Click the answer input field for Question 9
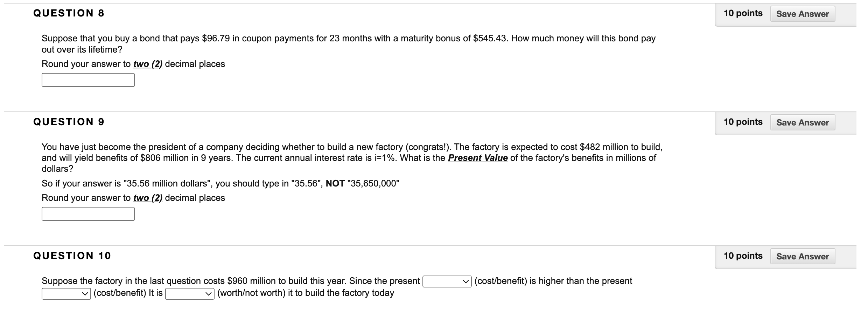868x312 pixels. (88, 214)
